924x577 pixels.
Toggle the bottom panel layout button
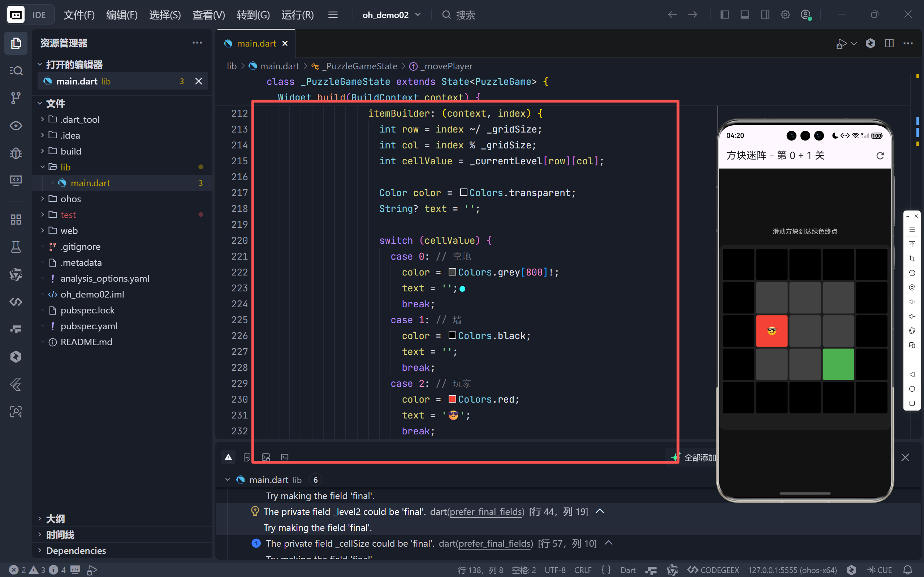744,15
